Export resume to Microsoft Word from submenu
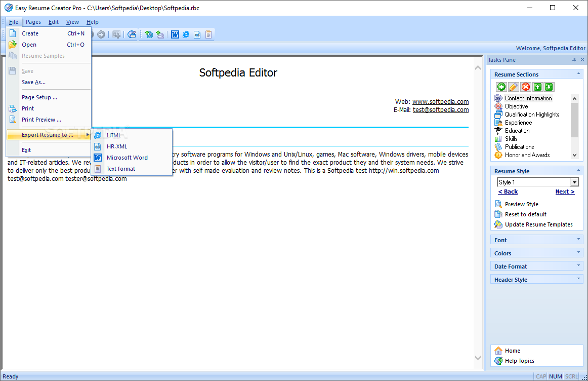This screenshot has width=588, height=381. pos(132,158)
